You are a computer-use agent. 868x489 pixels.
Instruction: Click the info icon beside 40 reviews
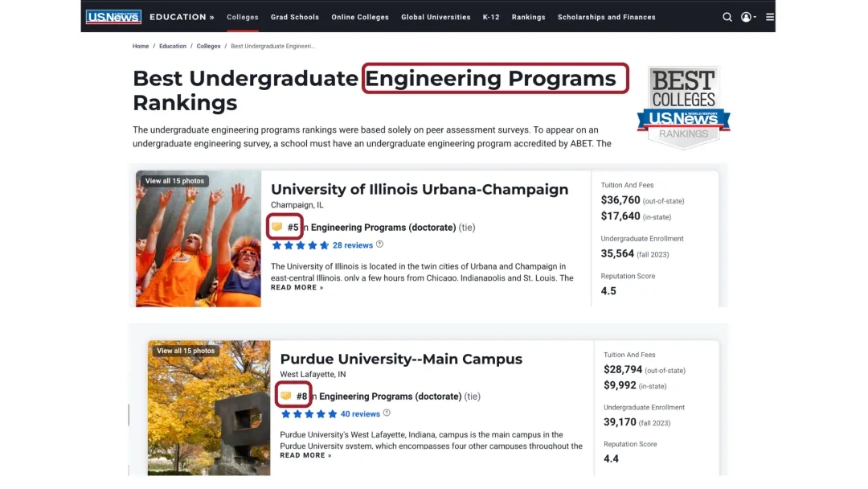[x=387, y=413]
